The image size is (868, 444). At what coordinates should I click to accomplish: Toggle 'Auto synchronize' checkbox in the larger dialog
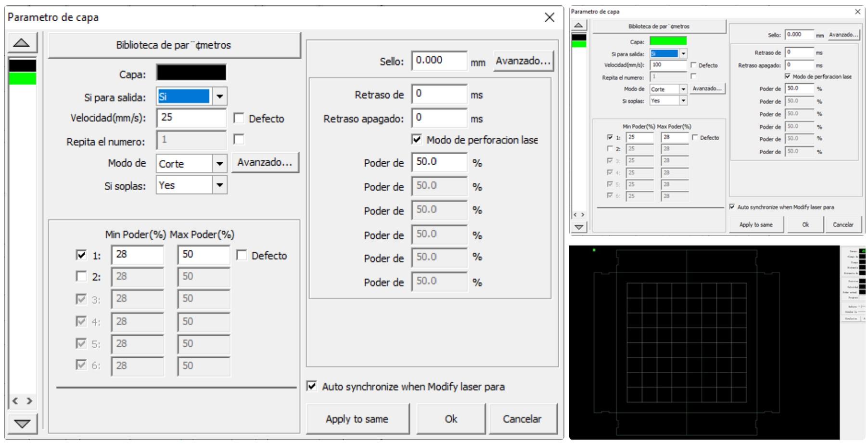pyautogui.click(x=312, y=386)
